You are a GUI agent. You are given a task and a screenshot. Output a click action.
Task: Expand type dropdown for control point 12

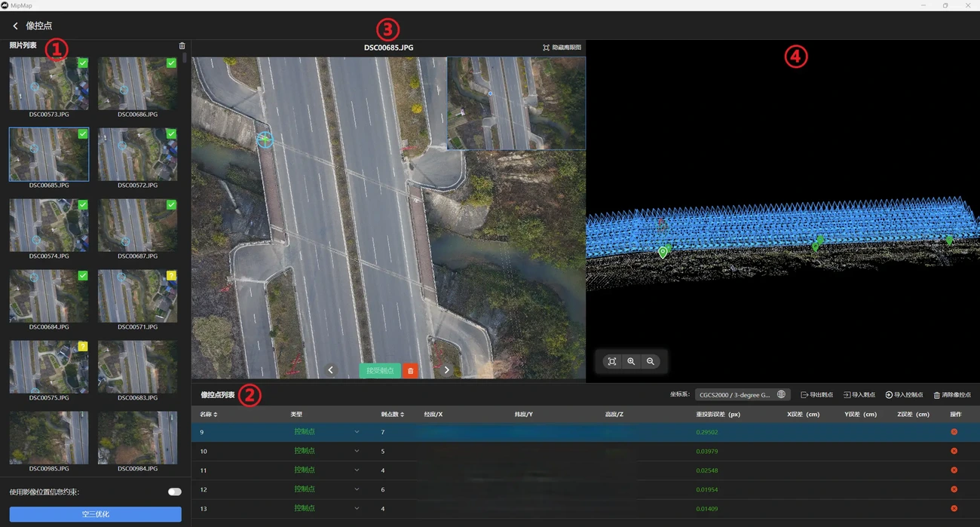point(357,489)
